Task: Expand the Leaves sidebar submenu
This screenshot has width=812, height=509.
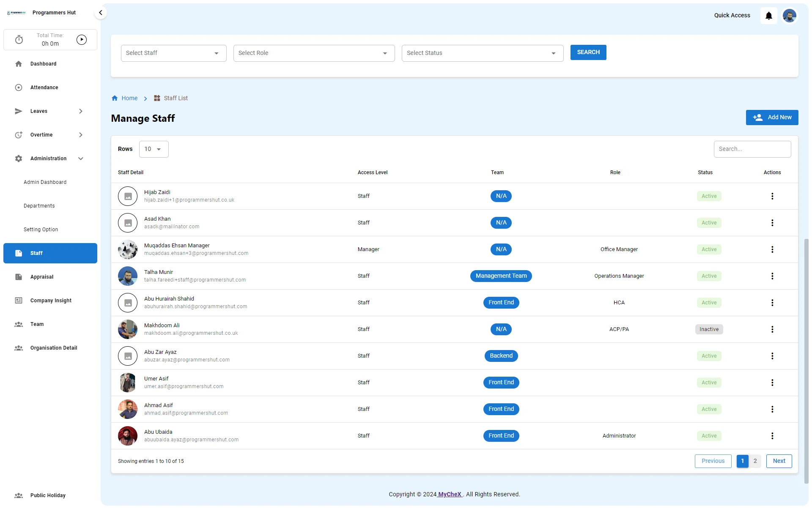Action: [80, 111]
